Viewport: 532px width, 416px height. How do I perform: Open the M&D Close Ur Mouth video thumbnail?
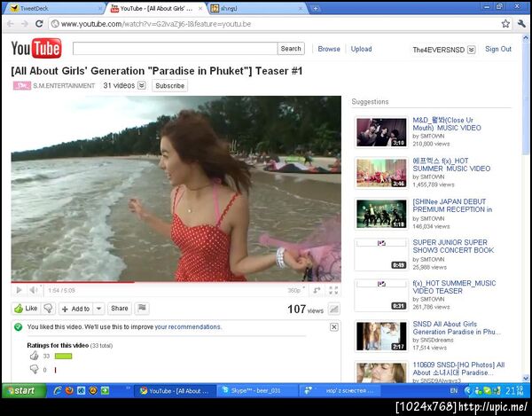click(x=381, y=132)
